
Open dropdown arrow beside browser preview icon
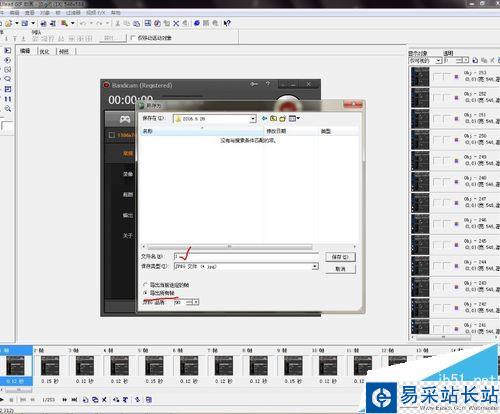coord(72,23)
